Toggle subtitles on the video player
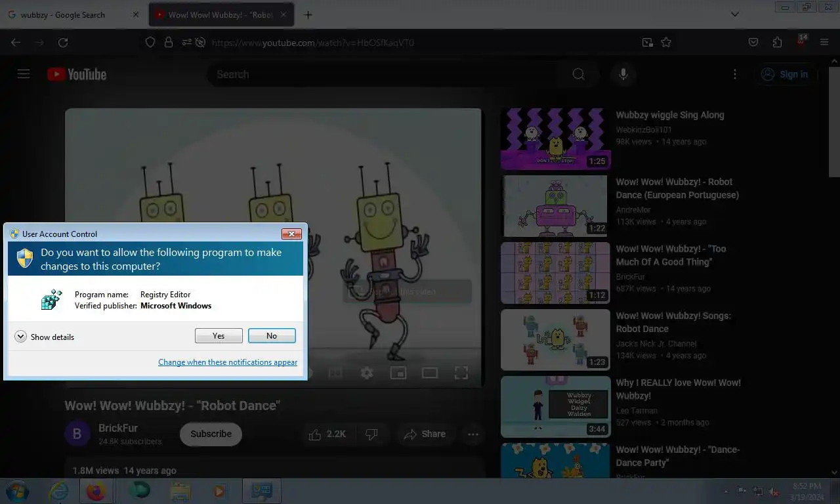Viewport: 840px width, 504px height. pyautogui.click(x=335, y=373)
